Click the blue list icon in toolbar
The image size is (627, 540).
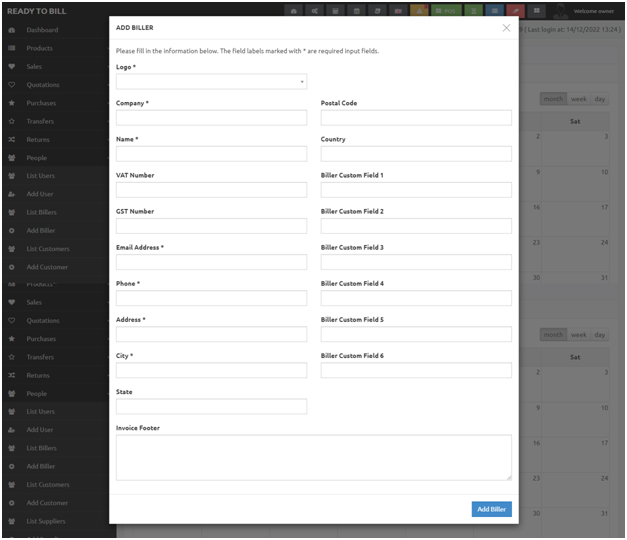(495, 11)
